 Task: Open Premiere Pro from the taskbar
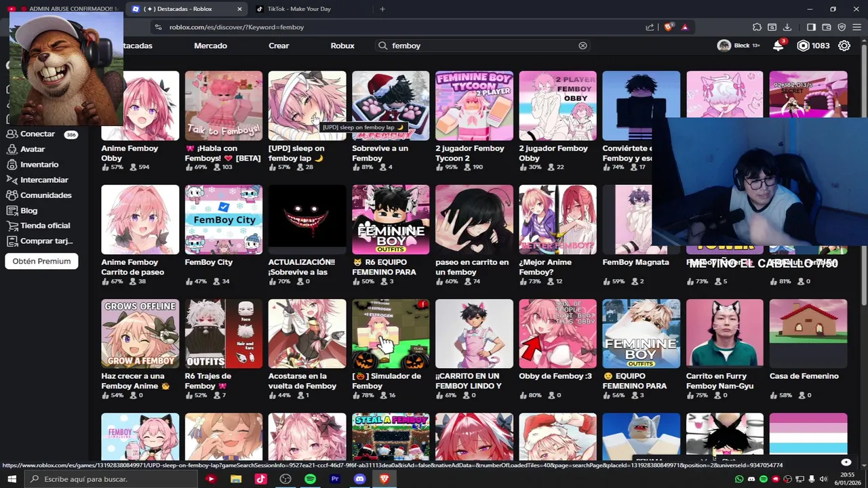pos(334,479)
